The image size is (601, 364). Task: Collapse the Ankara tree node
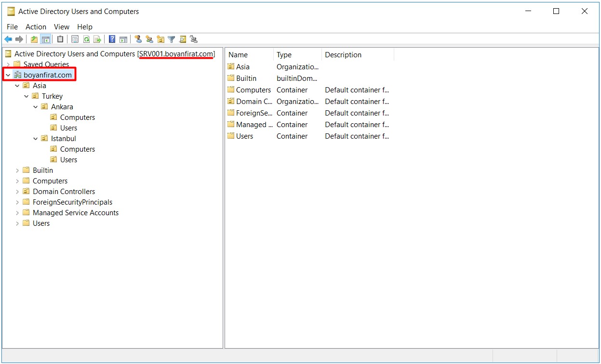coord(36,107)
